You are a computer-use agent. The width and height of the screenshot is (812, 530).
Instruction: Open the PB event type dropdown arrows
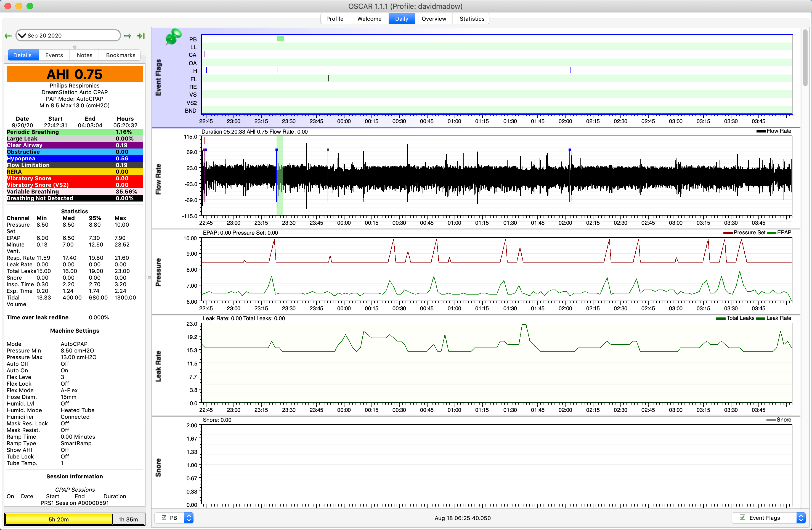189,518
